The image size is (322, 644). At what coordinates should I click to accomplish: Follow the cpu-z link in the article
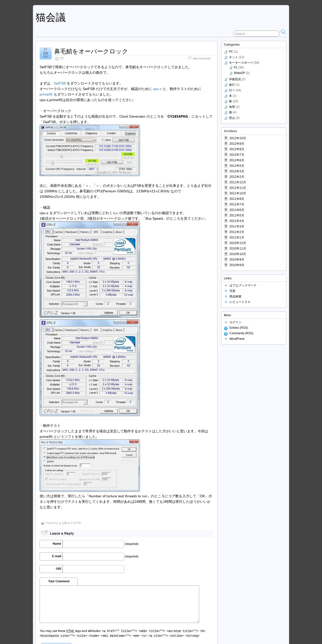click(157, 89)
